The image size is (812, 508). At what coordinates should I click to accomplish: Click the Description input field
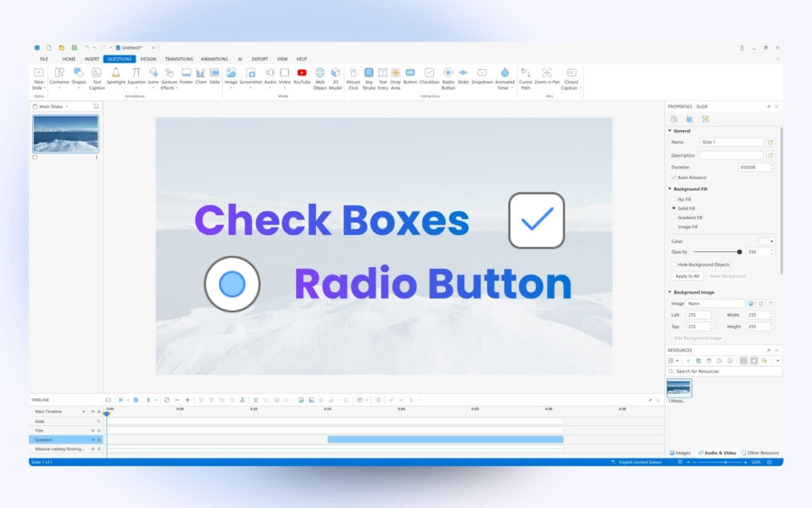(x=732, y=156)
